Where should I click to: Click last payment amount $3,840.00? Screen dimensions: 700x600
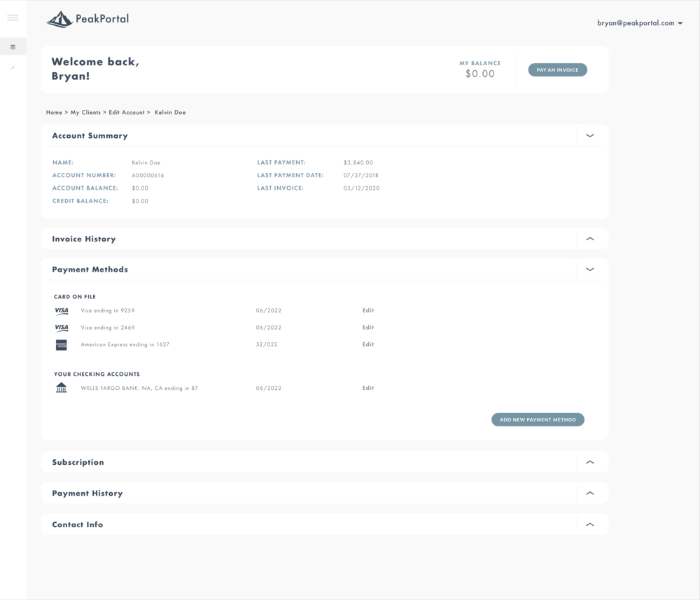point(358,162)
